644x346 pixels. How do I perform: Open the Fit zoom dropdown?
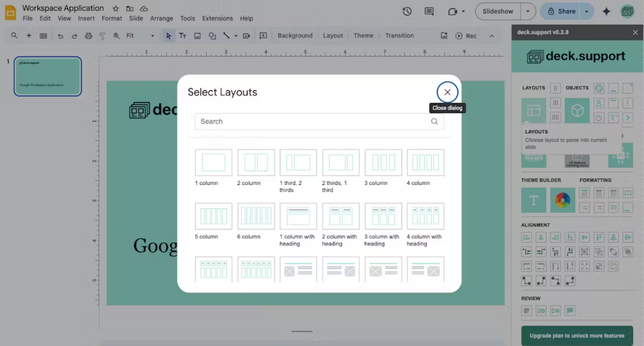[140, 36]
